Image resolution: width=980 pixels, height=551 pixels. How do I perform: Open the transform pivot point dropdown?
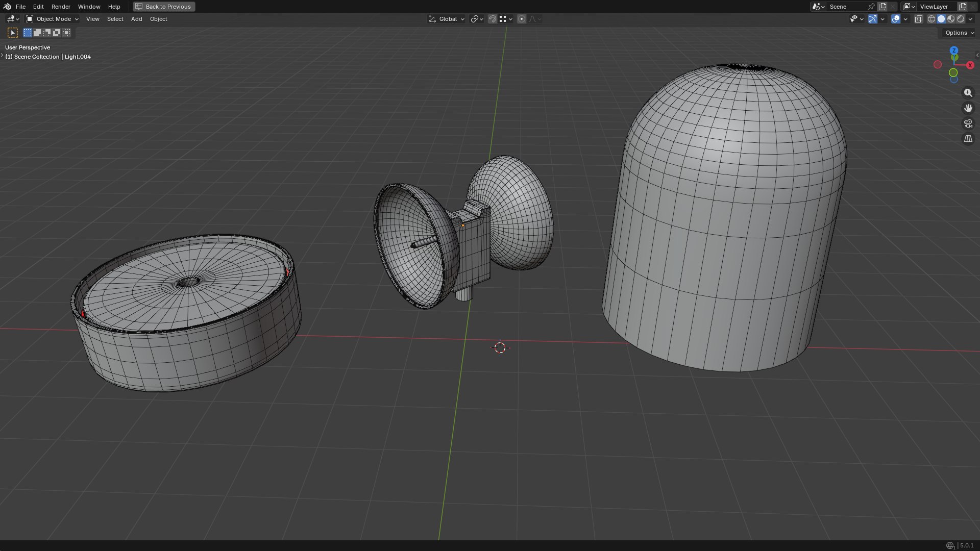477,19
